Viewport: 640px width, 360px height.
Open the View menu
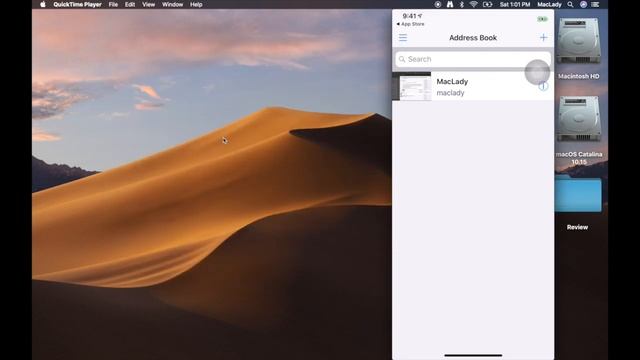click(x=149, y=4)
